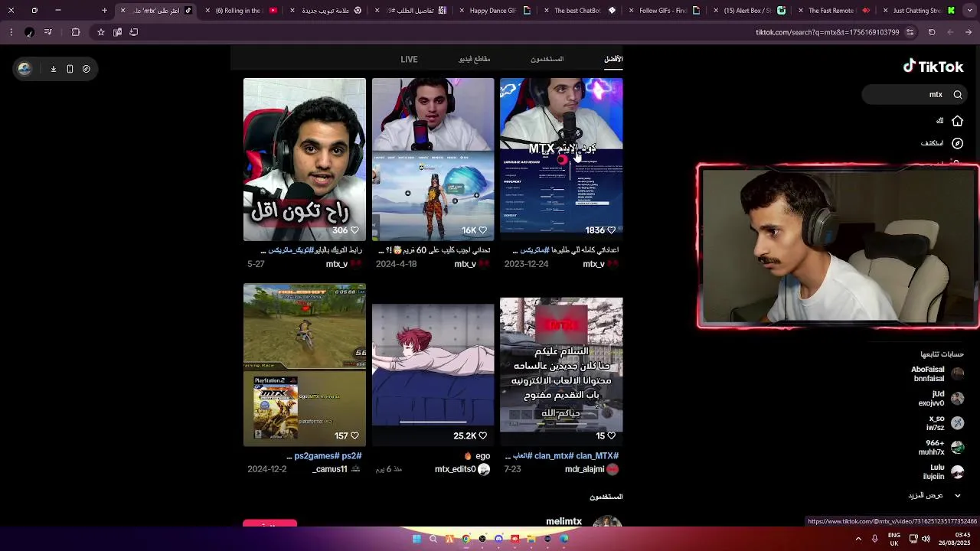
Task: Click the TikTok logo
Action: tap(933, 67)
